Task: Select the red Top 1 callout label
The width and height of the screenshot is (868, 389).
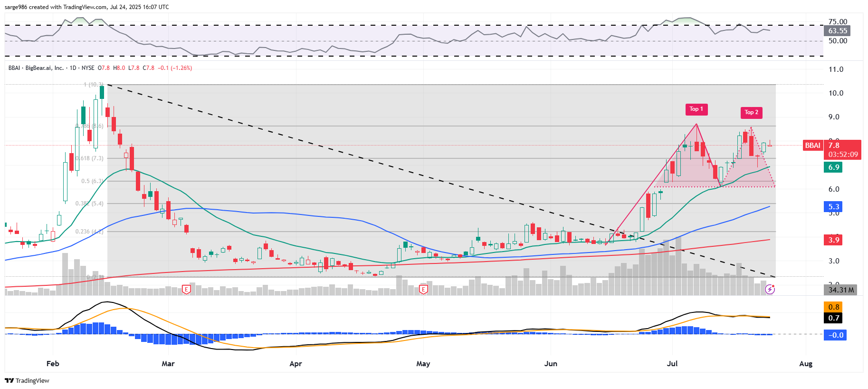Action: (696, 109)
